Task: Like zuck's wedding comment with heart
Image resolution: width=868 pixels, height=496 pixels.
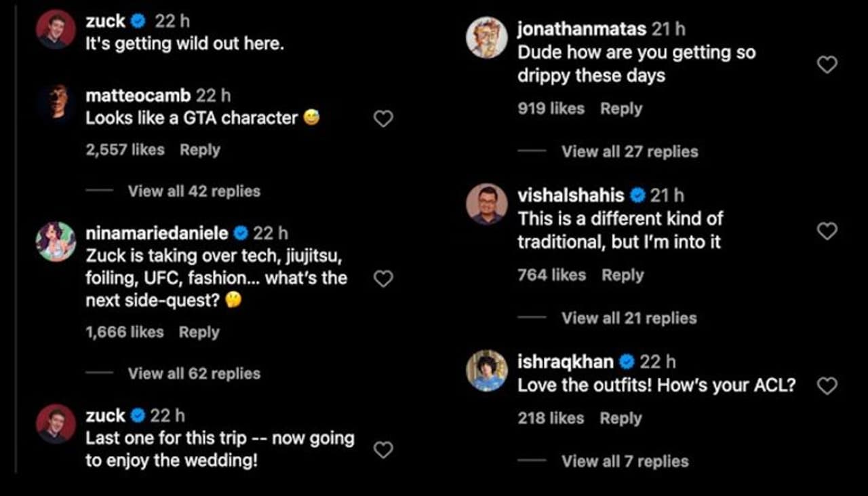Action: pyautogui.click(x=384, y=449)
